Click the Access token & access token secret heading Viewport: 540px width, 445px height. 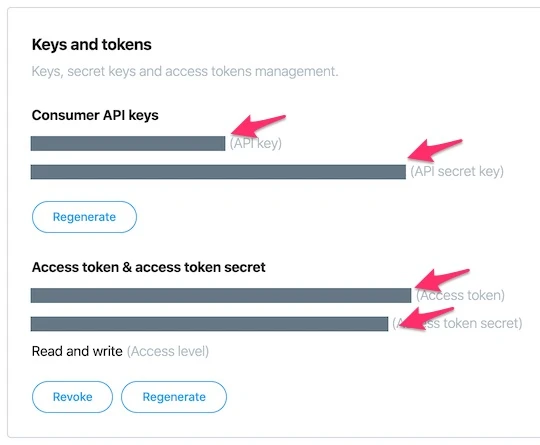click(x=148, y=267)
